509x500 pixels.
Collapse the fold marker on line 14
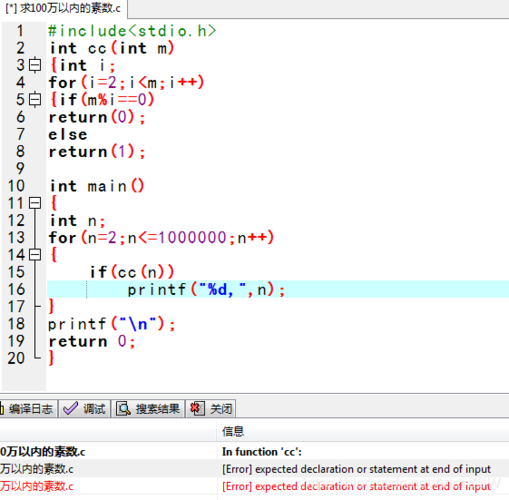coord(35,255)
